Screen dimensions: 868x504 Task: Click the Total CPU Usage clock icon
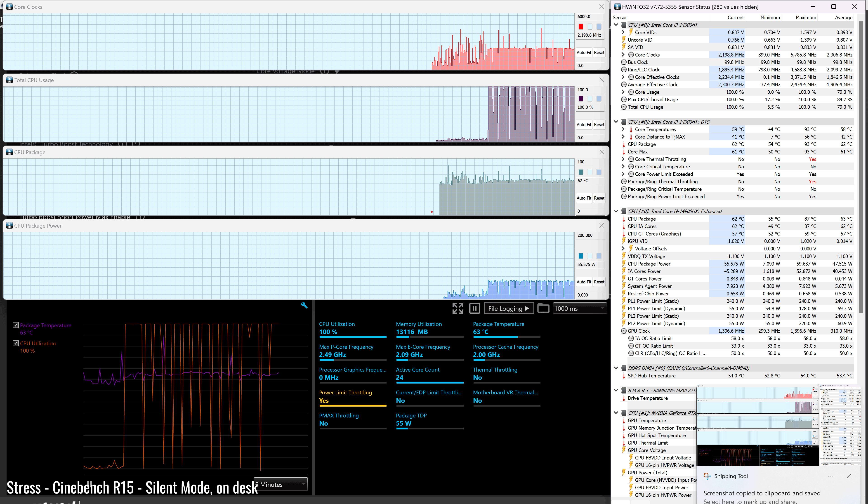(x=624, y=107)
